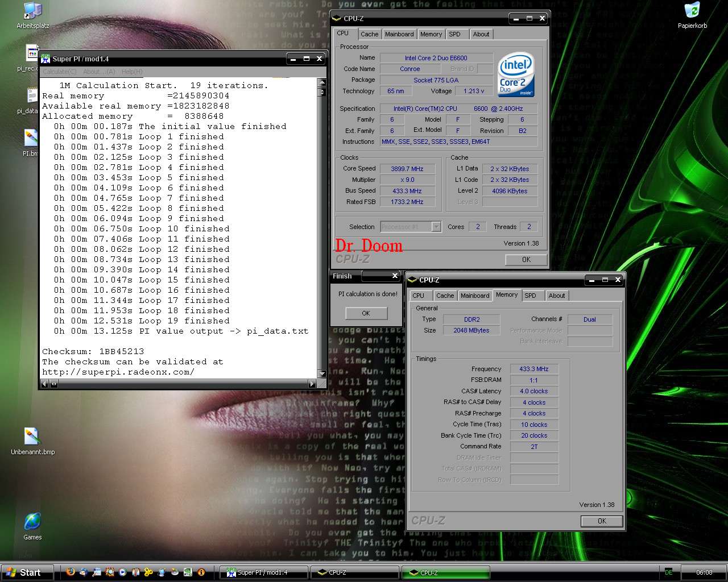
Task: Click the memory Size 2048 MBytes field
Action: click(x=471, y=330)
